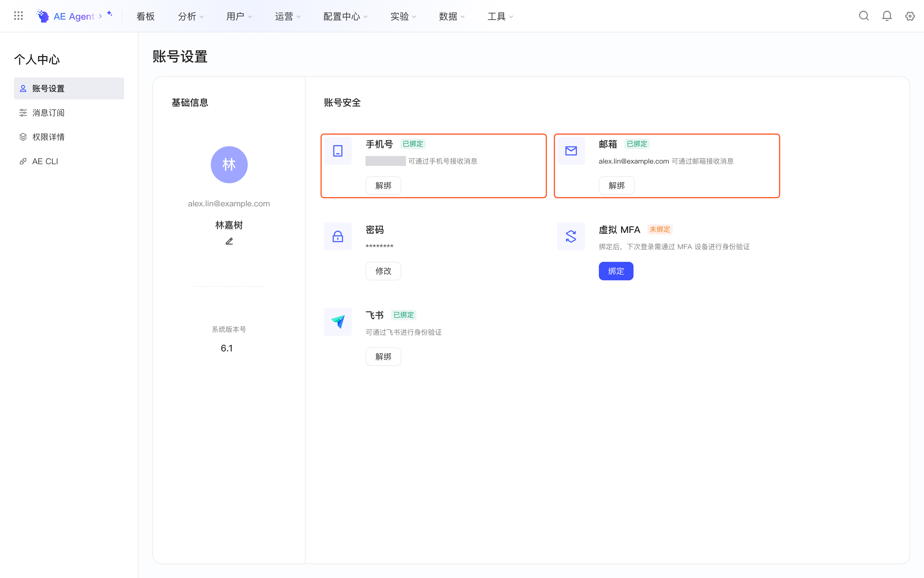This screenshot has height=578, width=924.
Task: Expand the 用户 dropdown menu
Action: (x=239, y=16)
